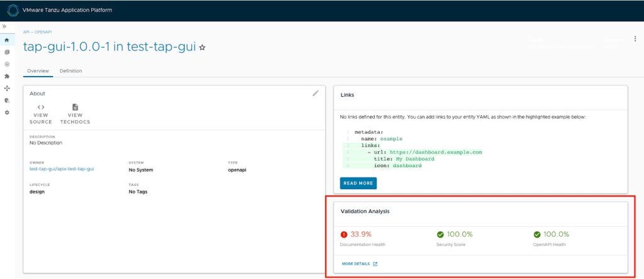Image resolution: width=644 pixels, height=279 pixels.
Task: Click the circled plus create icon
Action: click(6, 64)
